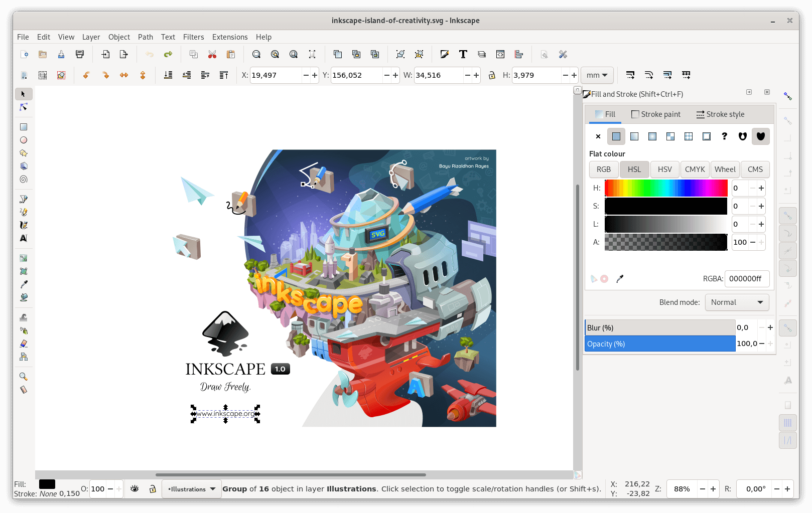Open the Illustrations layer dropdown

[x=192, y=489]
